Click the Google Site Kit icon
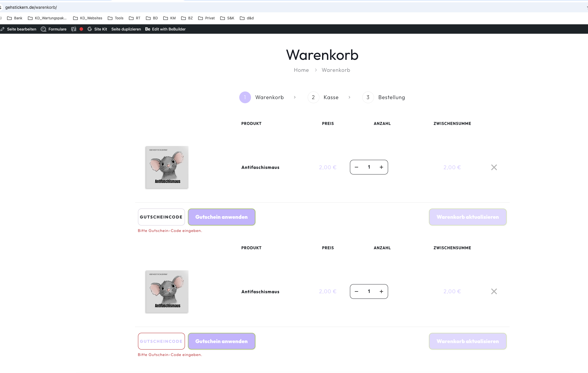The image size is (588, 373). [90, 29]
